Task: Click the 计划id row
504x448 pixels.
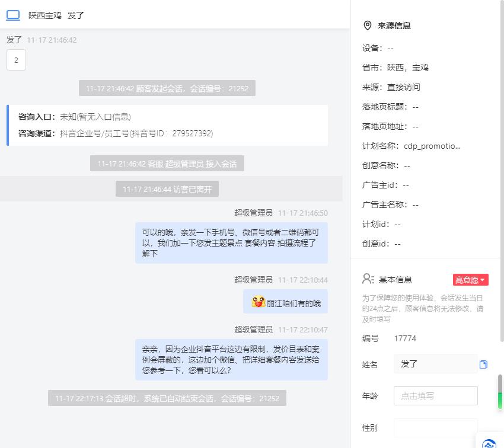Action: 381,224
